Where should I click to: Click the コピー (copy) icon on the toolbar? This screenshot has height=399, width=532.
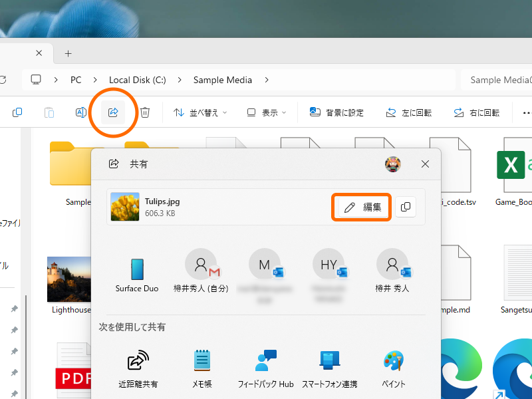(x=17, y=112)
